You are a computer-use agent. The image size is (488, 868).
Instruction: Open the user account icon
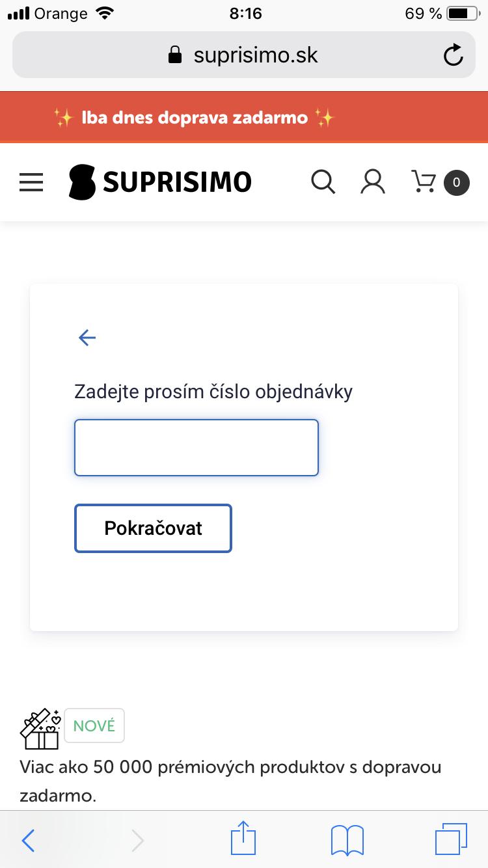(x=373, y=182)
